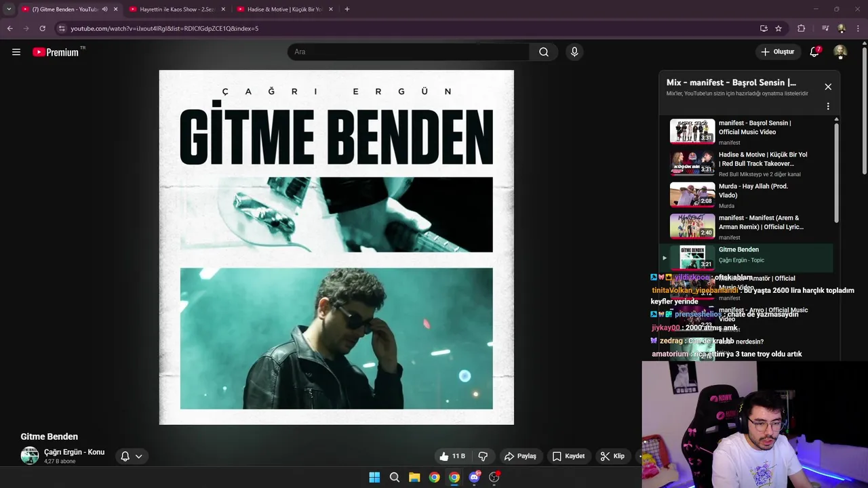This screenshot has width=868, height=488.
Task: Open the Chrome profile avatar
Action: coord(842,28)
